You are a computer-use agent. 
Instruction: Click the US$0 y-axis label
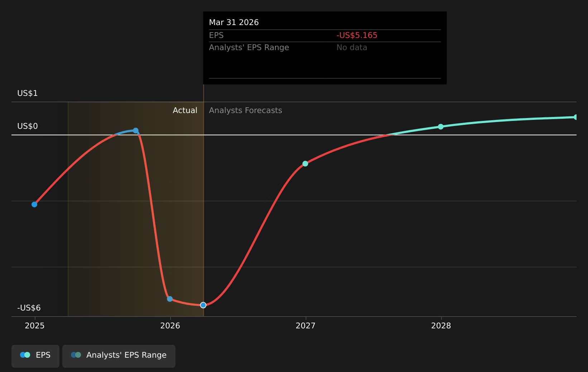[28, 126]
